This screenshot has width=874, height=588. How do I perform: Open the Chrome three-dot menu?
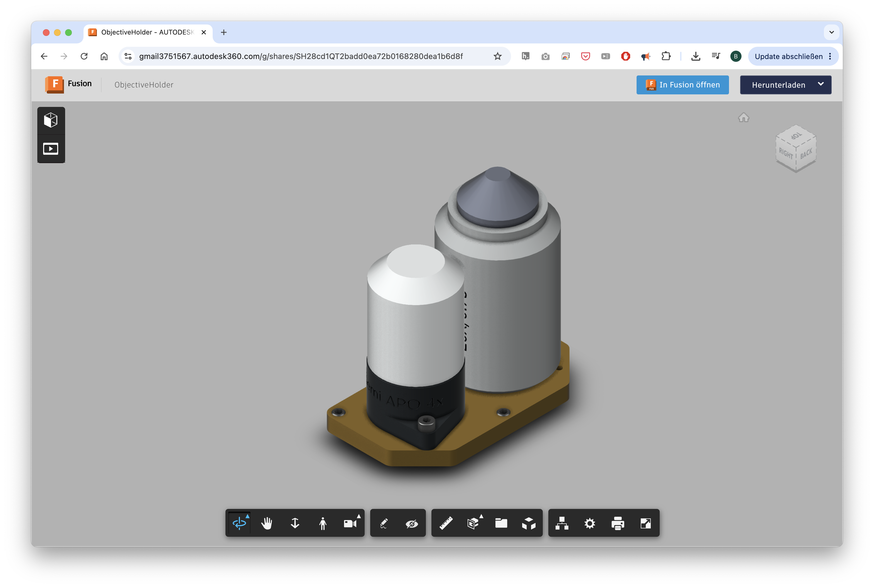830,56
